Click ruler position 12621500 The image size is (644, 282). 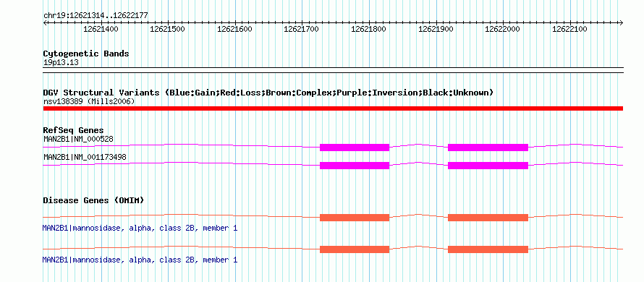coord(168,29)
